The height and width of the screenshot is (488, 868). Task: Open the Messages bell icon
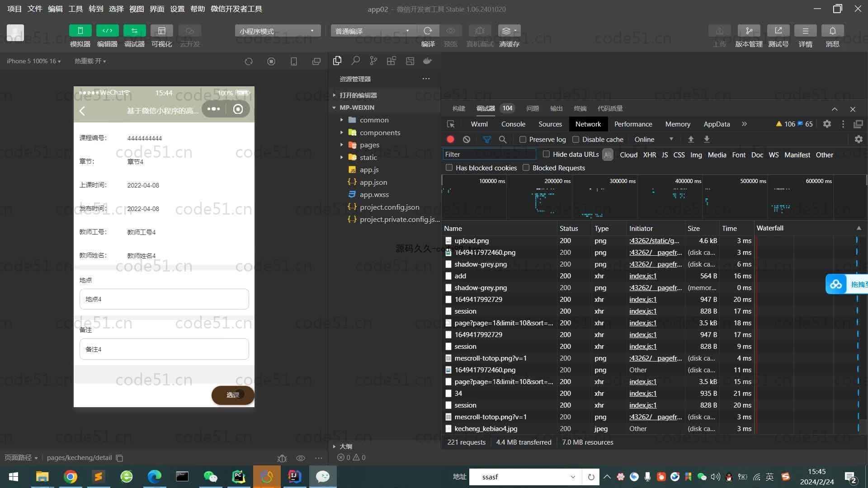[832, 31]
